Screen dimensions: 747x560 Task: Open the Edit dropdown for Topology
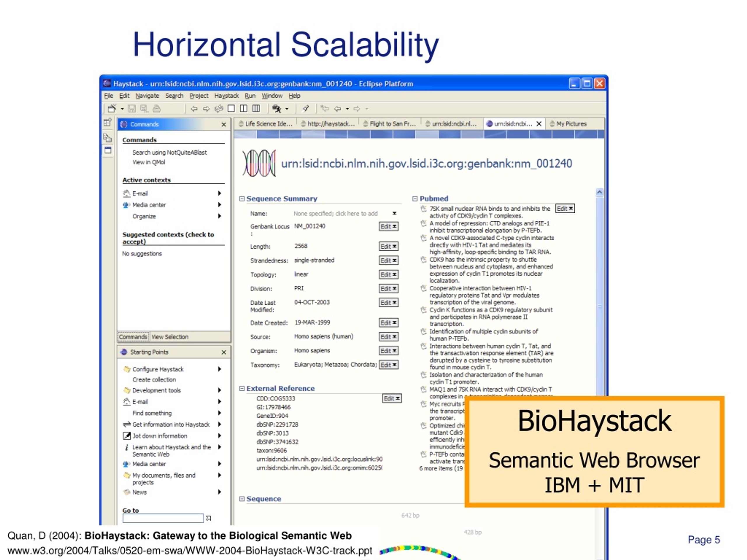[388, 274]
